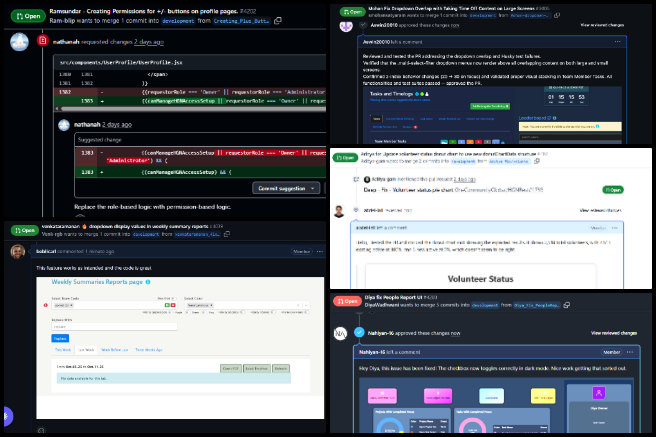Image resolution: width=656 pixels, height=437 pixels.
Task: Click the purple floating icon at bottom-left
Action: tap(6, 415)
